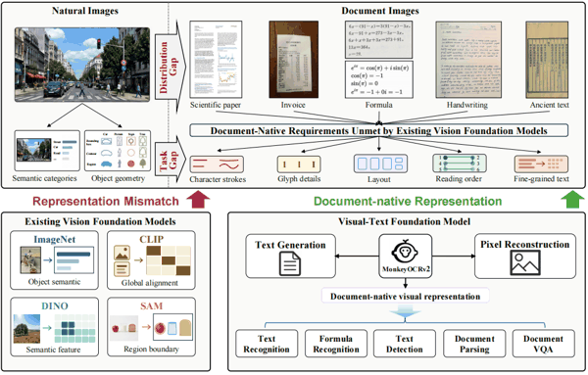Click the Text Generation document icon
588x375 pixels.
[x=290, y=263]
